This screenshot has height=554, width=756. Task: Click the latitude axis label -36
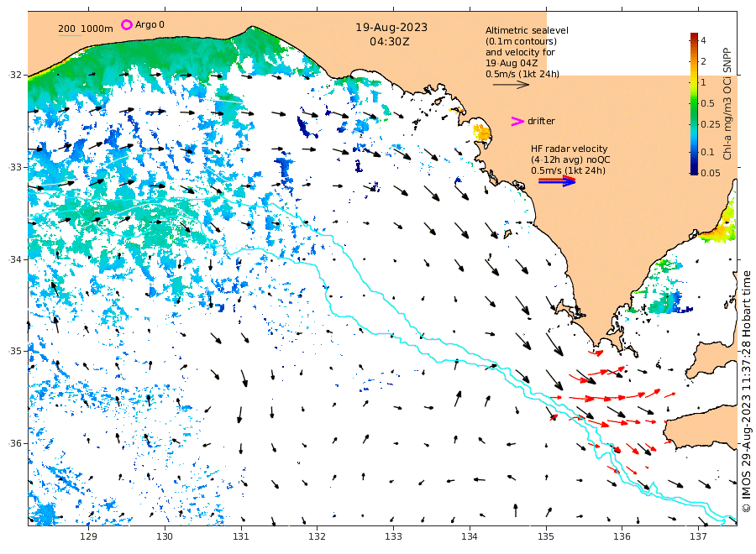pos(15,444)
